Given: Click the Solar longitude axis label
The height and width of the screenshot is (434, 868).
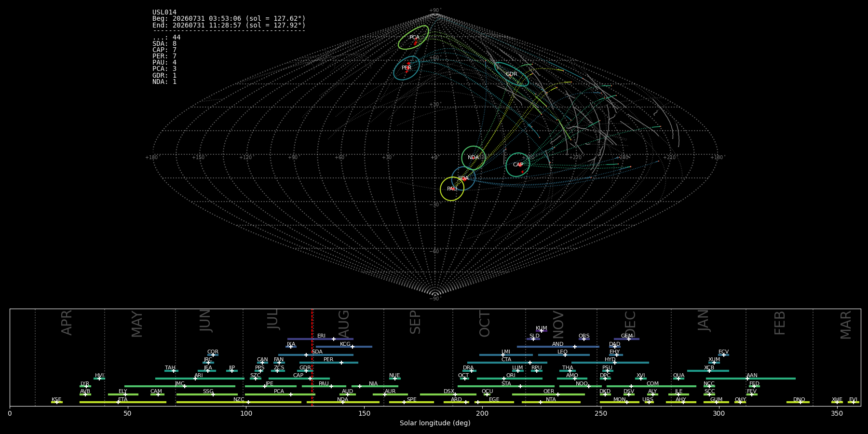Looking at the screenshot, I should point(435,423).
